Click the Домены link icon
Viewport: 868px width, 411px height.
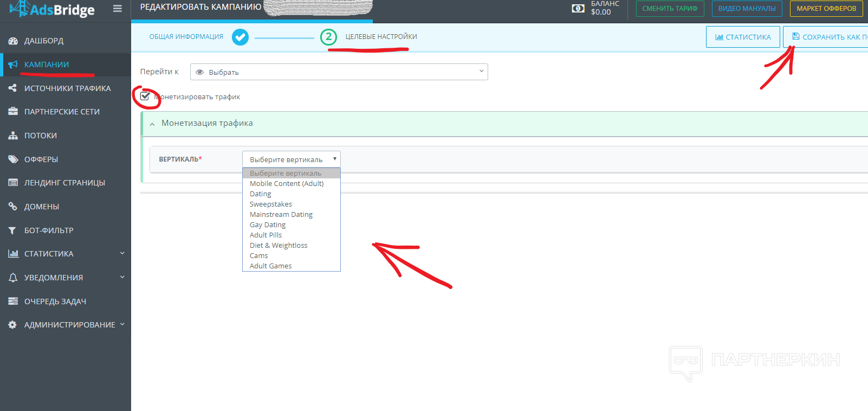(x=13, y=207)
